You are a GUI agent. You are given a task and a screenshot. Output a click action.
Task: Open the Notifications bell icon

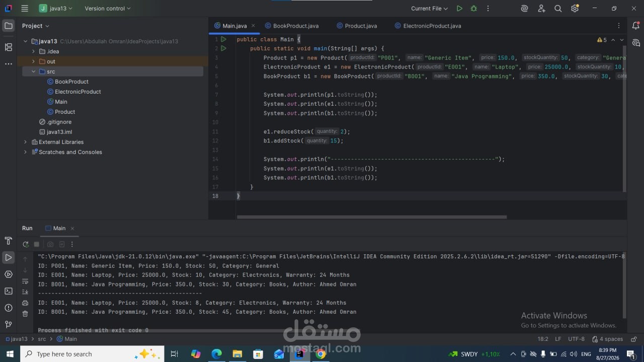click(636, 26)
